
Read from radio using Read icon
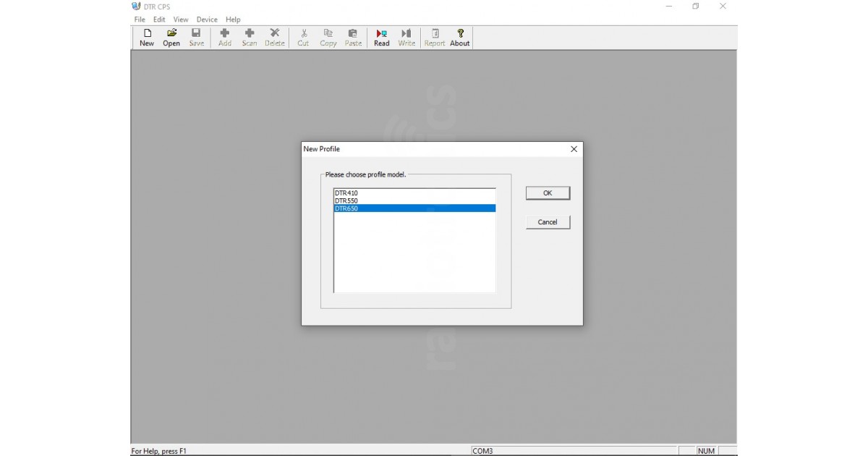(381, 37)
